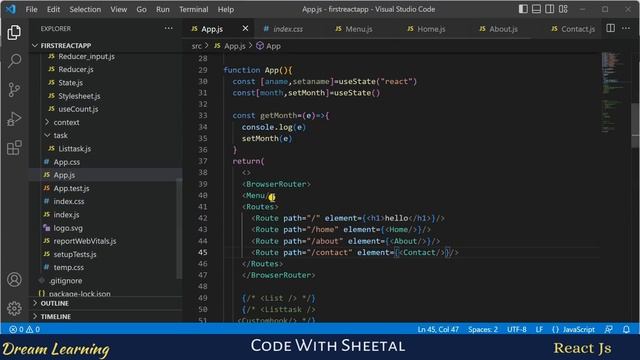
Task: Open useCount.js in the explorer
Action: pyautogui.click(x=78, y=109)
